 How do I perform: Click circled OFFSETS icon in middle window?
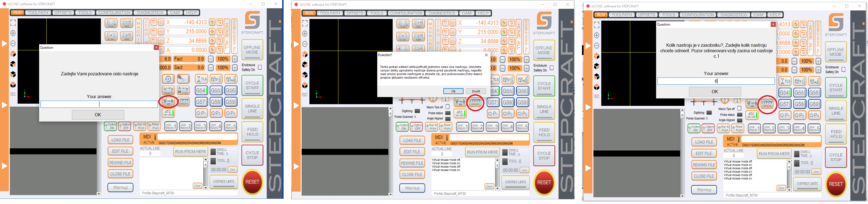click(x=475, y=103)
